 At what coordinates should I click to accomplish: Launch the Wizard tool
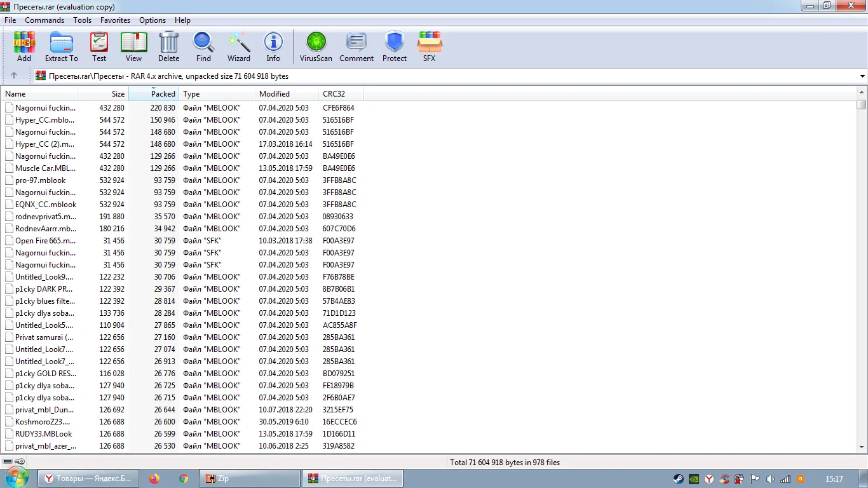click(239, 47)
